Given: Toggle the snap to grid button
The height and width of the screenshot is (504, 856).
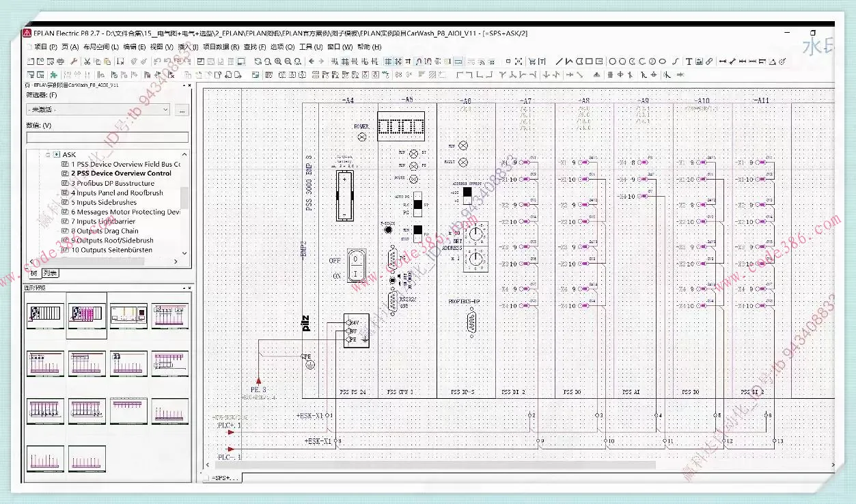Looking at the screenshot, I should pos(398,61).
